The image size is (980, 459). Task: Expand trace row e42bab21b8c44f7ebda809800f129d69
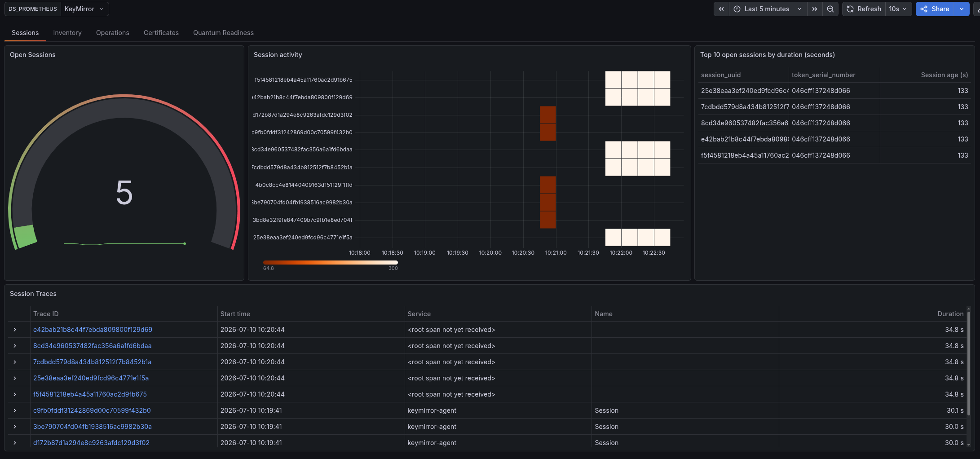[x=15, y=330]
